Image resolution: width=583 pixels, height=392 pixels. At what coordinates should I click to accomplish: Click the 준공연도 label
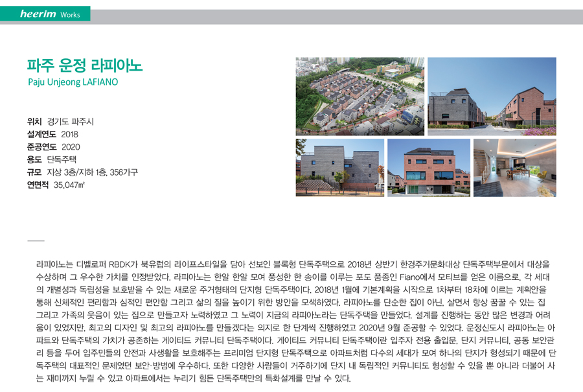(x=41, y=147)
